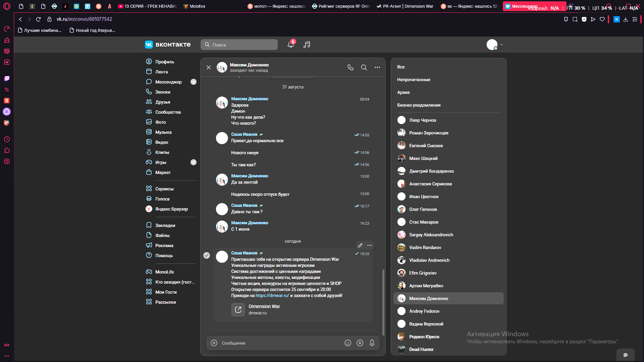Close the conversation with the X button

[x=209, y=67]
